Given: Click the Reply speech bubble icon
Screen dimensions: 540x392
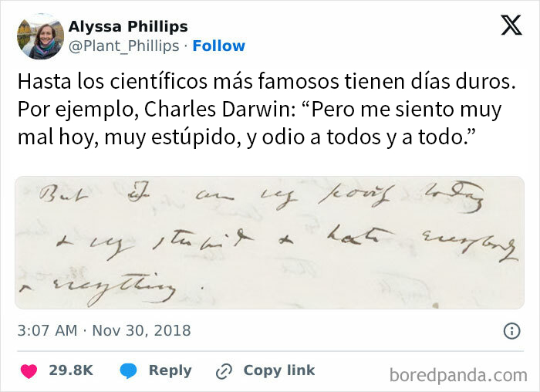Looking at the screenshot, I should [x=129, y=371].
